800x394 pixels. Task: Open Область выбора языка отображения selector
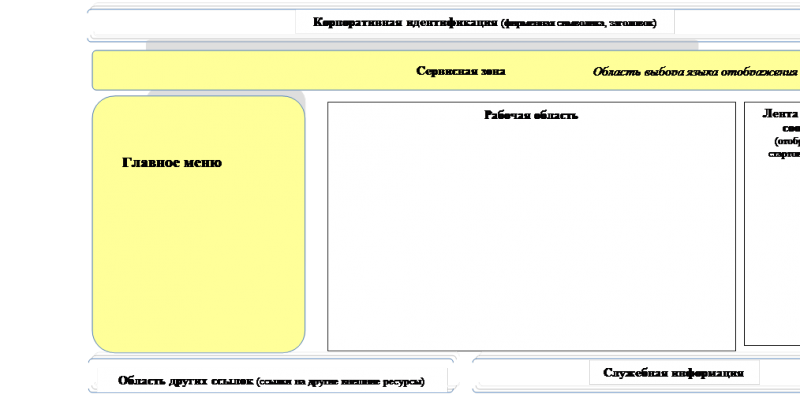pos(695,72)
